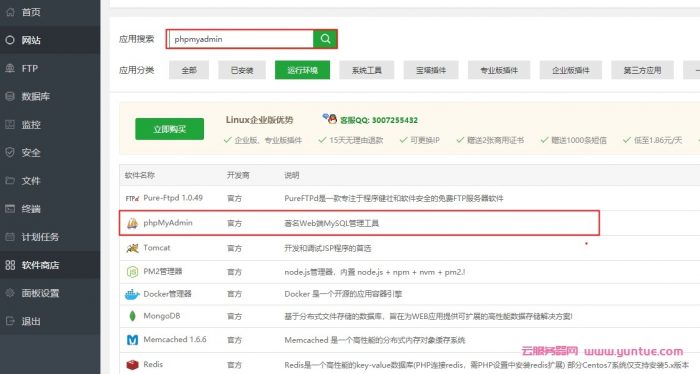700x374 pixels.
Task: Click 退出 to log out
Action: pyautogui.click(x=31, y=321)
